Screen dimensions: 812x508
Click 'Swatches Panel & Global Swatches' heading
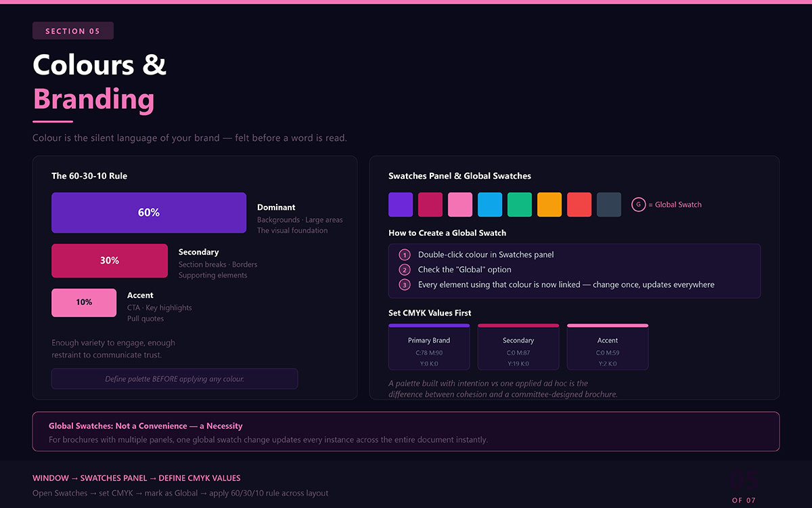pyautogui.click(x=459, y=176)
